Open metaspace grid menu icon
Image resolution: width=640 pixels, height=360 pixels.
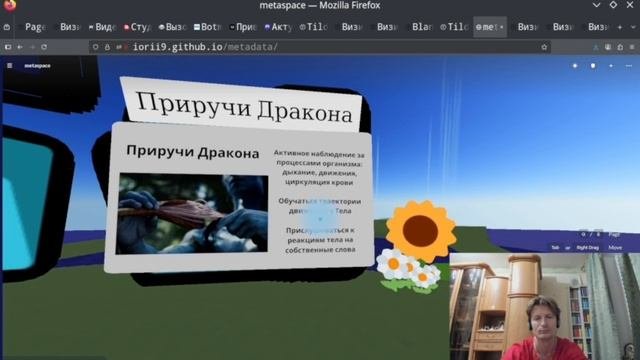(x=9, y=66)
